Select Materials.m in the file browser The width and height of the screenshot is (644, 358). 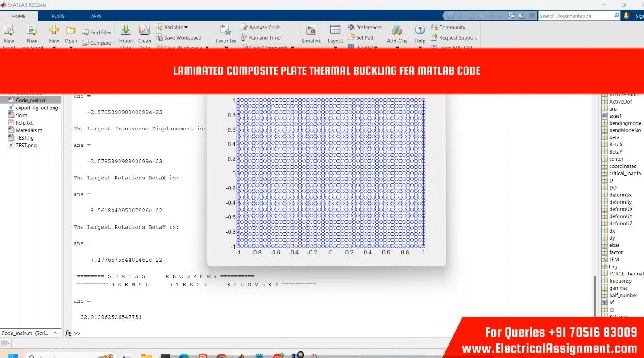pyautogui.click(x=29, y=130)
